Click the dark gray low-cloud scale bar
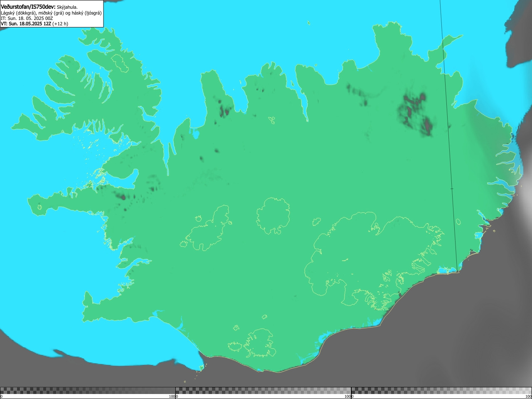532x399 pixels. click(88, 391)
